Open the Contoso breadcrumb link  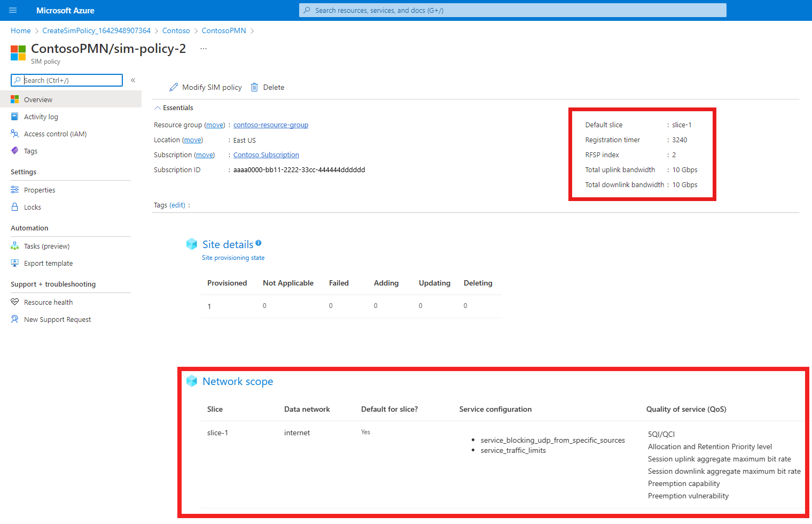176,30
